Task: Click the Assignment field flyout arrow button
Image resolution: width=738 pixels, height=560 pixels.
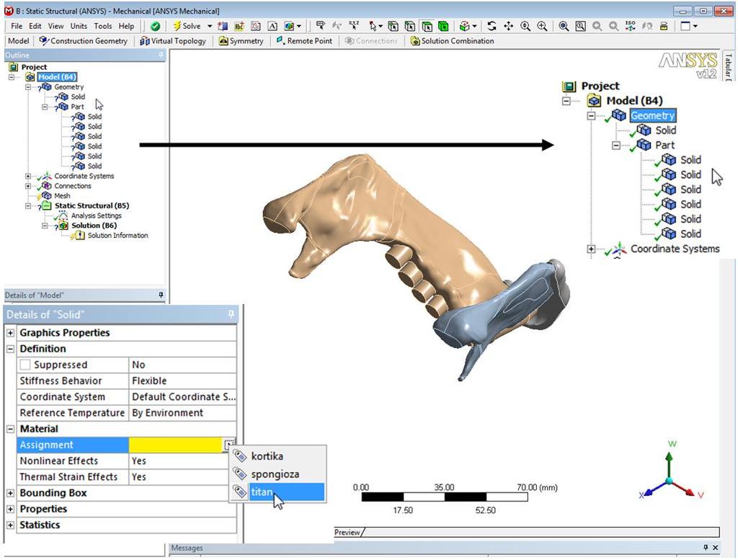Action: (228, 445)
